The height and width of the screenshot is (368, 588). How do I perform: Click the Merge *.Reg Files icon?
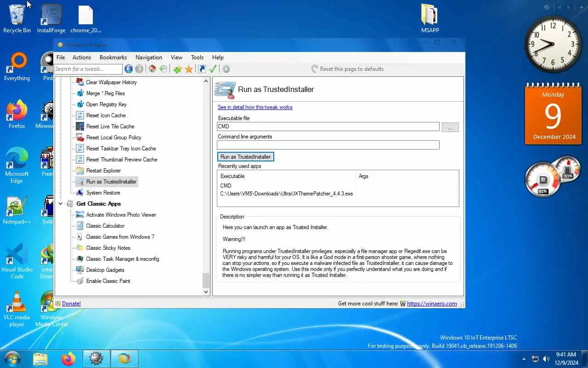tap(80, 93)
